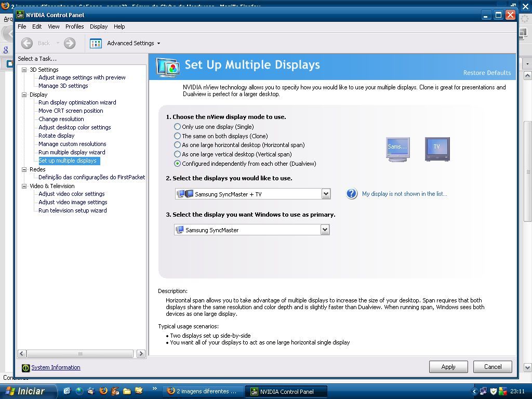Click the System Information NVIDIA icon

(25, 367)
